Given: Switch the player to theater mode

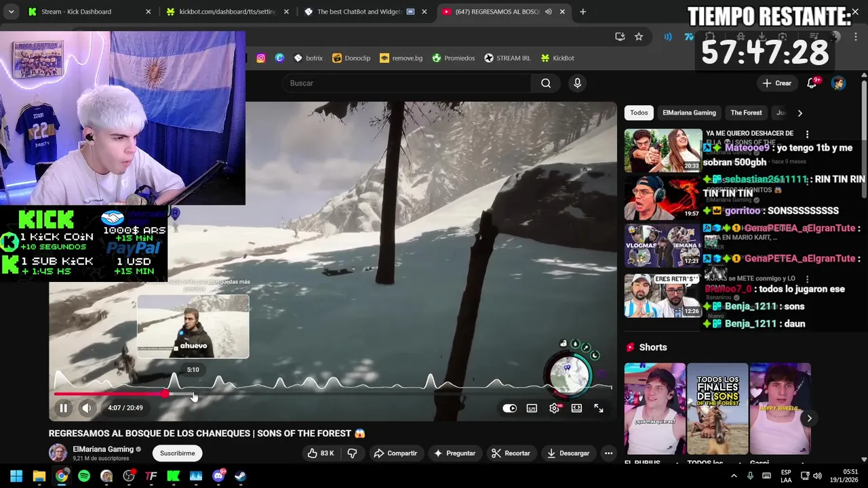Looking at the screenshot, I should point(576,408).
